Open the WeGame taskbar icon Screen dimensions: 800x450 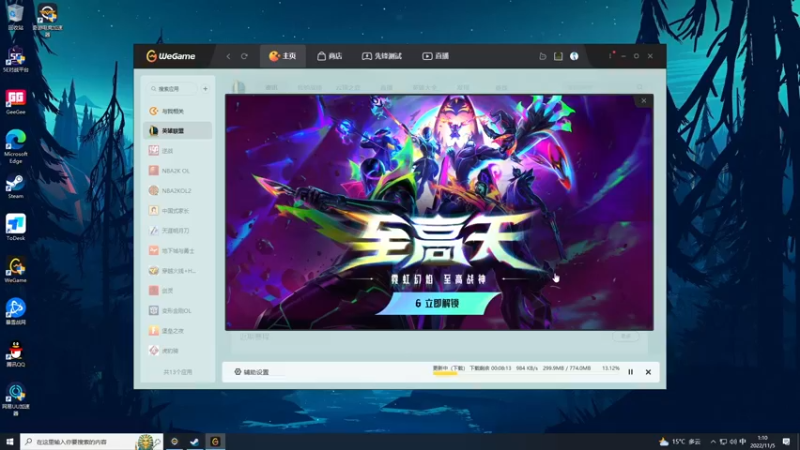point(215,441)
